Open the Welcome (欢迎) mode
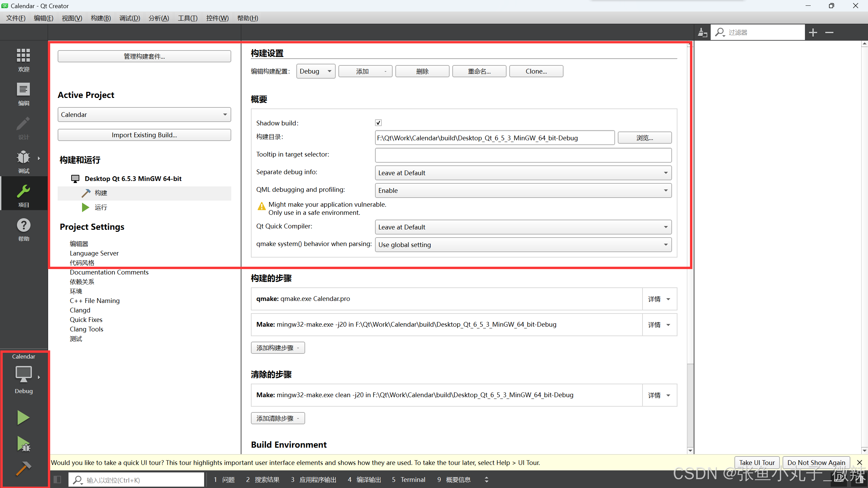 point(23,60)
